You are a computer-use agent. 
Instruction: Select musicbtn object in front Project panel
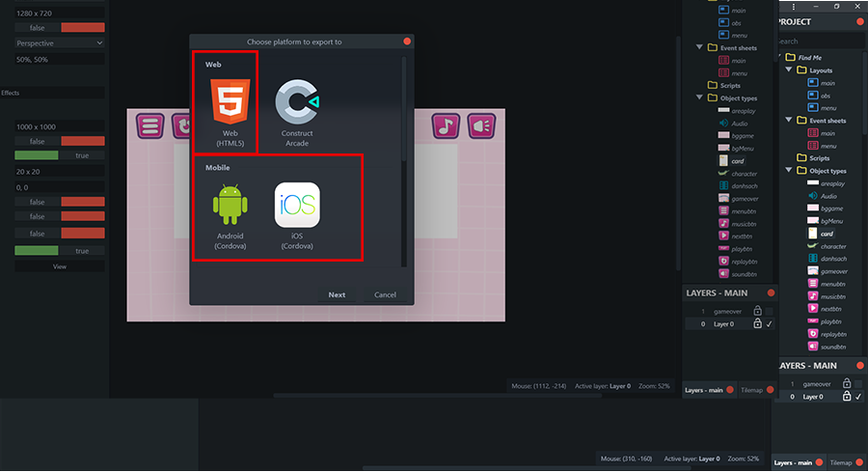[x=827, y=297]
